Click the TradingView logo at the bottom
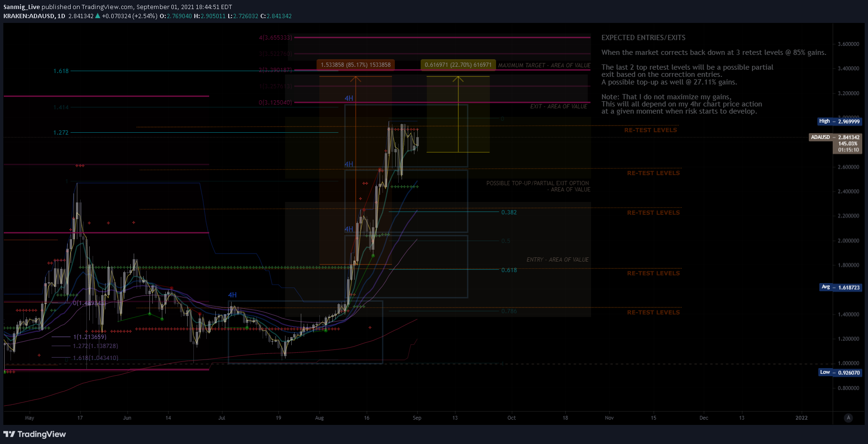Image resolution: width=868 pixels, height=444 pixels. [x=34, y=434]
